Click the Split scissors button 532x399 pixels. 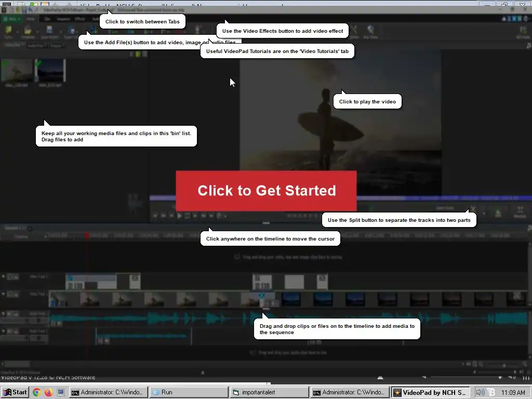pos(473,209)
